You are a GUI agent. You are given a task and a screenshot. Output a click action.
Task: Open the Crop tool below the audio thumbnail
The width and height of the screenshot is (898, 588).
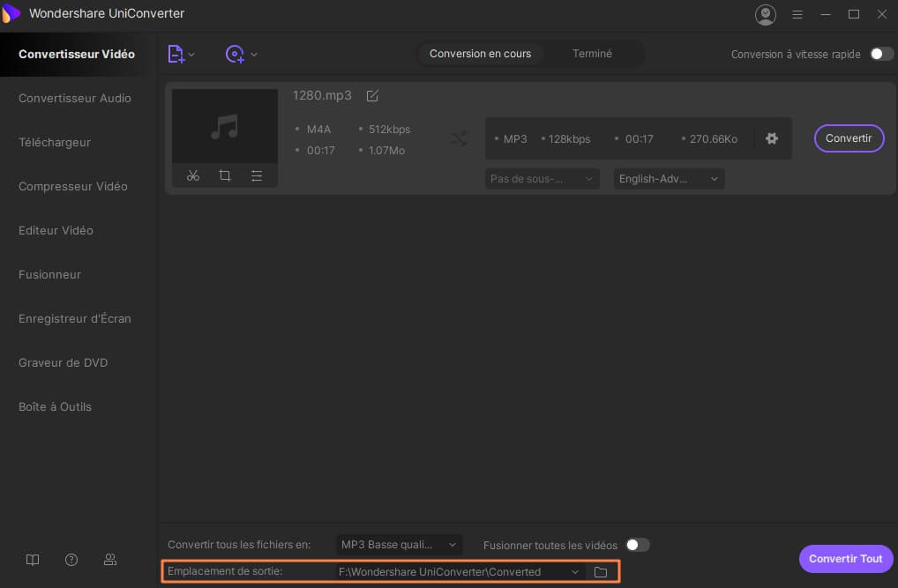click(x=225, y=175)
